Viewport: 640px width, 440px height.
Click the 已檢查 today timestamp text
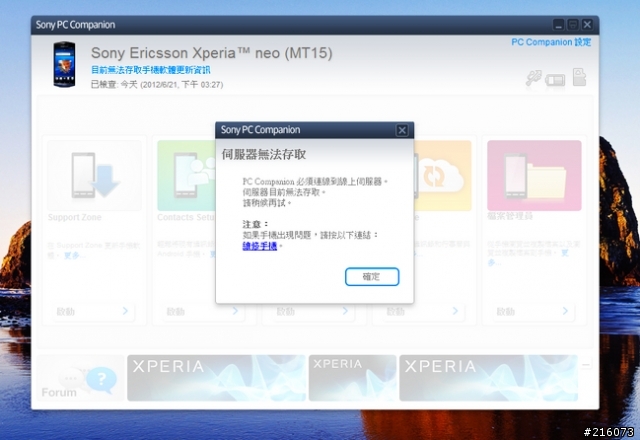(x=157, y=84)
